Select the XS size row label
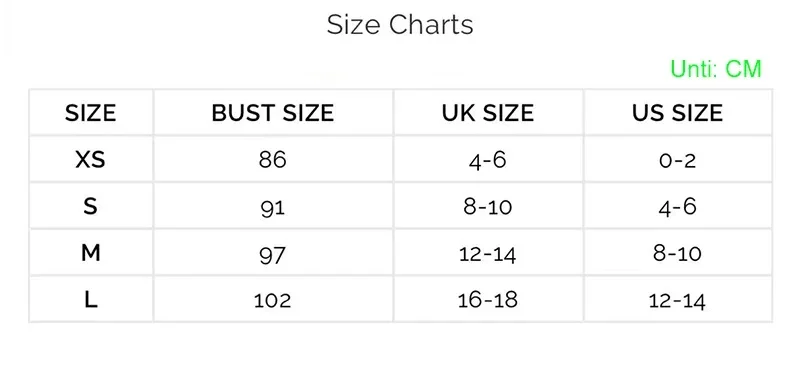Viewport: 800px width, 370px height. (x=90, y=160)
